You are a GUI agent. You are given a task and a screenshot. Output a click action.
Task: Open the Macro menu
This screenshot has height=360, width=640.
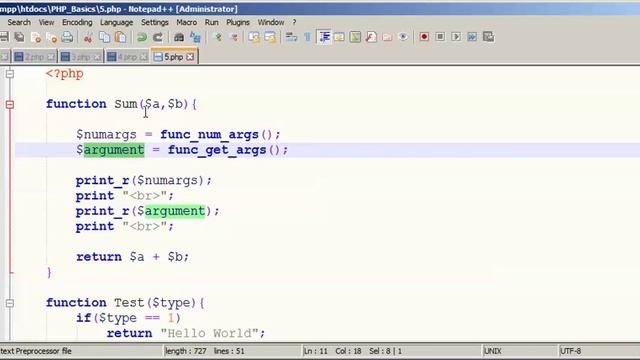187,22
